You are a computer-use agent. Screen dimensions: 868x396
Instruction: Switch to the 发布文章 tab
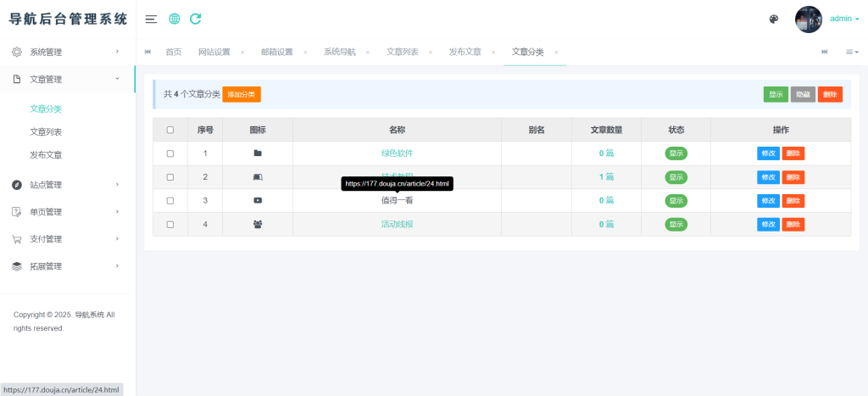click(465, 52)
